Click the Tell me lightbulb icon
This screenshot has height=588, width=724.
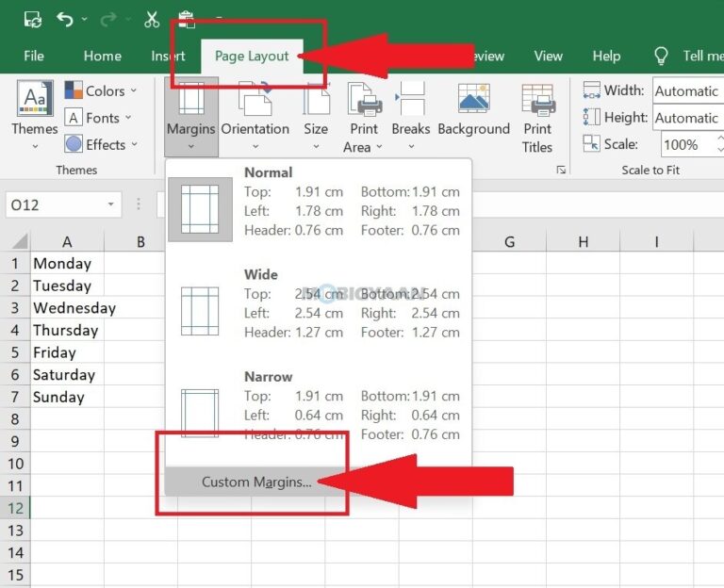tap(661, 56)
